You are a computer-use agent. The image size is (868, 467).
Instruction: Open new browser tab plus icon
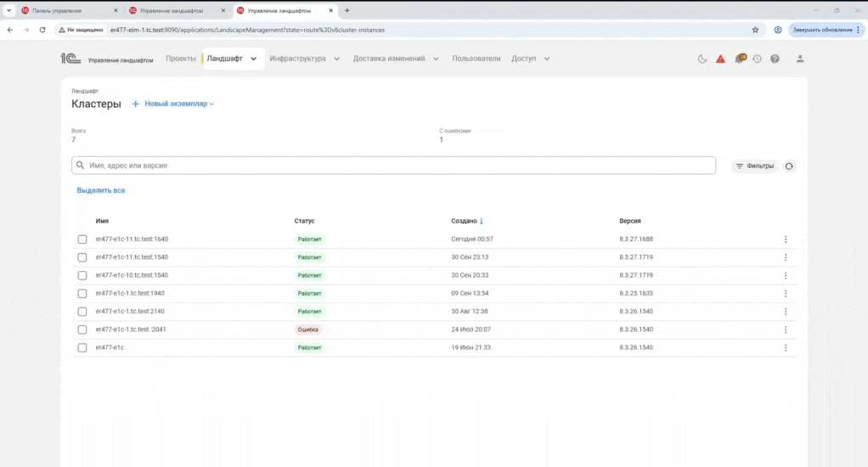347,10
